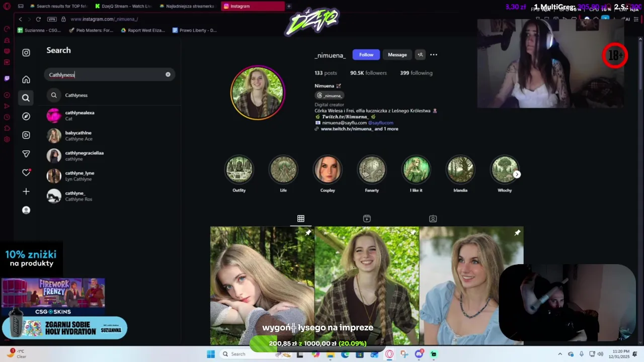Switch to the Posts grid tab

[301, 219]
